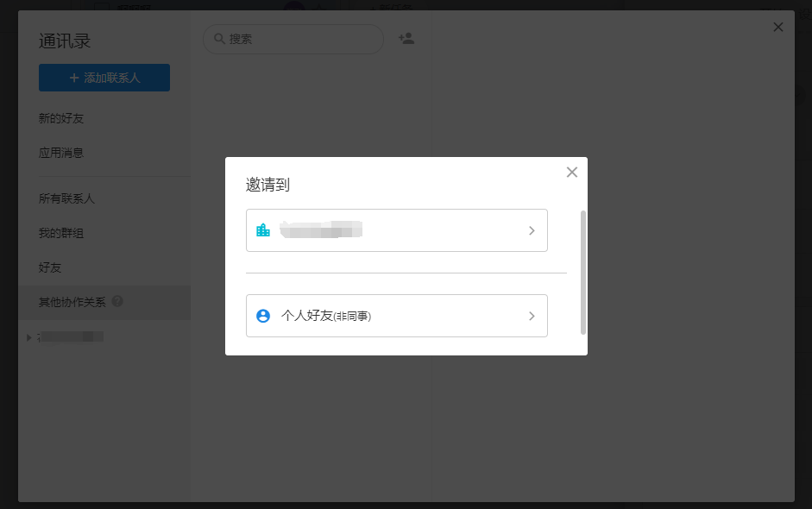Expand the blurred organization tree item

[29, 337]
